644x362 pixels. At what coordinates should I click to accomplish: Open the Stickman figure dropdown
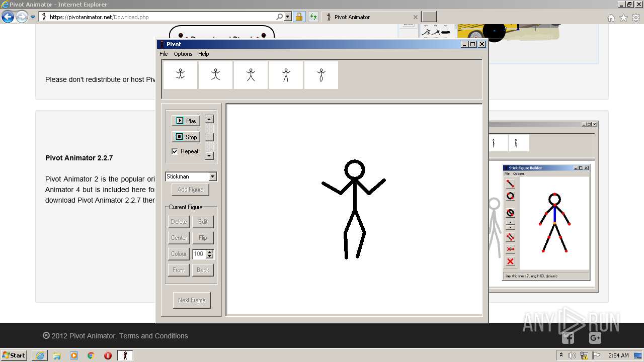(212, 176)
